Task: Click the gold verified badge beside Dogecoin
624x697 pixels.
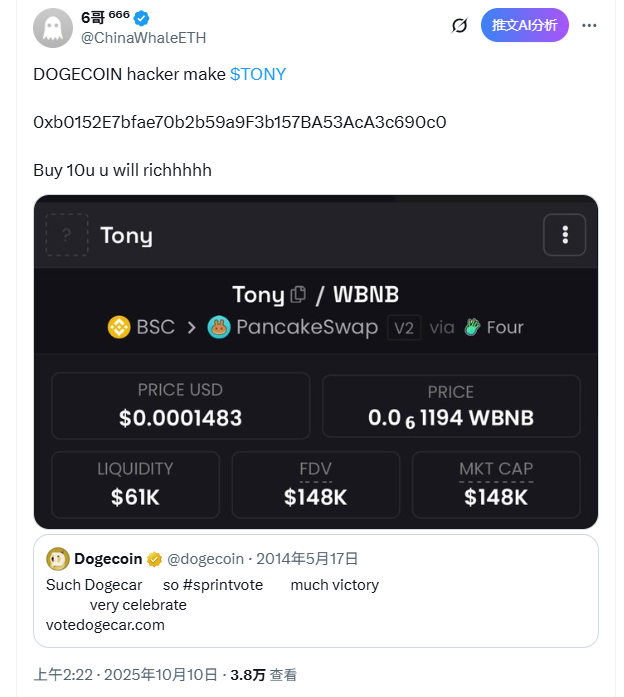Action: click(x=154, y=559)
